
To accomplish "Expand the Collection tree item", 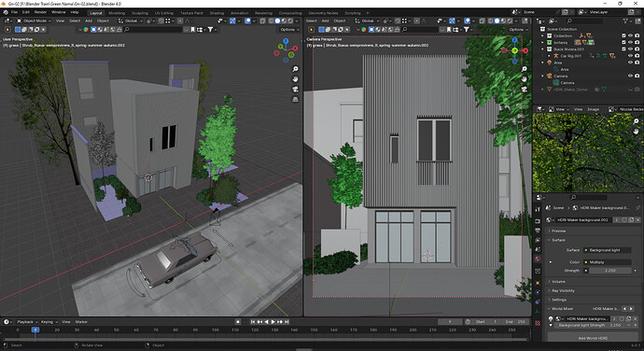I will click(x=542, y=35).
